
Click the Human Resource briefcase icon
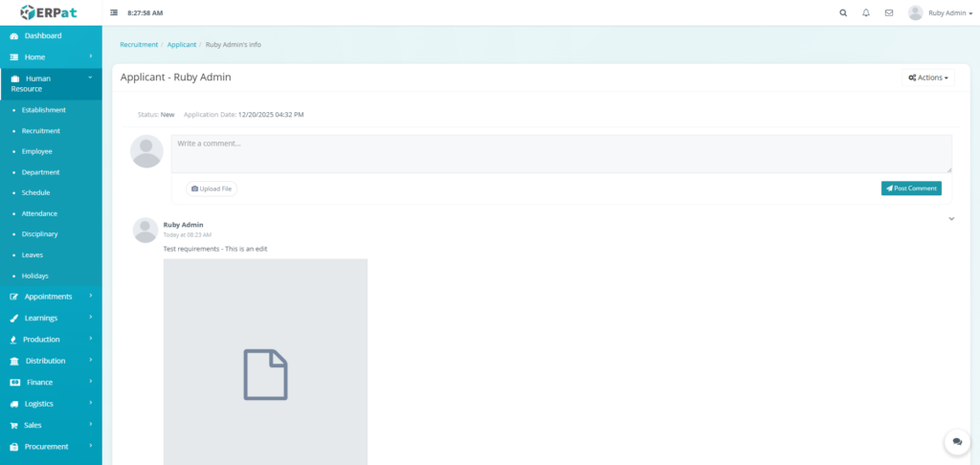15,78
